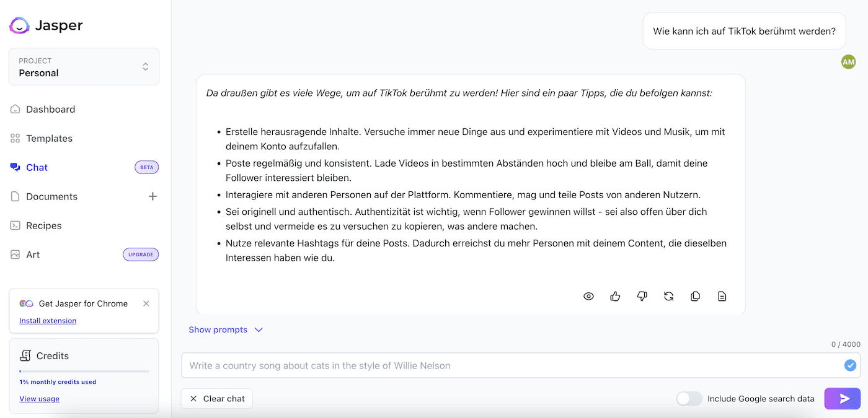Click the Recipes terminal icon
This screenshot has width=868, height=418.
click(x=15, y=226)
